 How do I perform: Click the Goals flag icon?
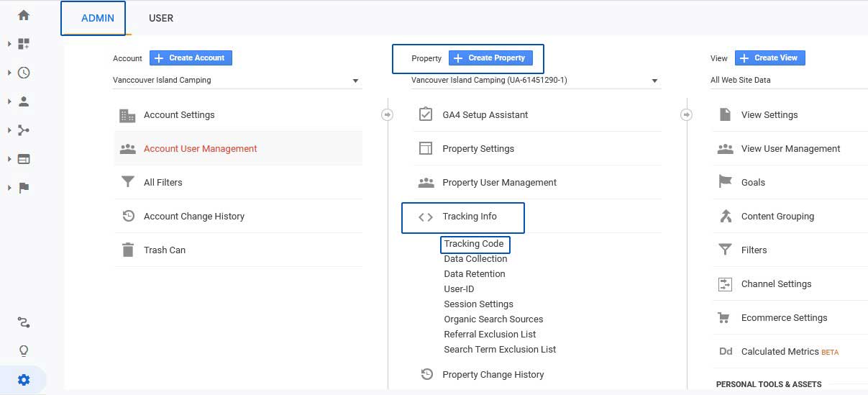725,183
